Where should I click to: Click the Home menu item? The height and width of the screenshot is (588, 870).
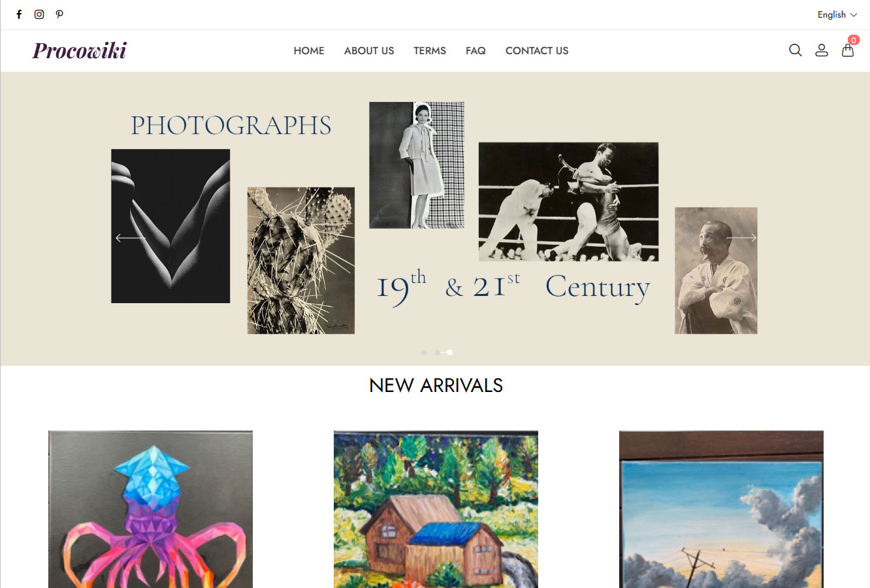309,51
